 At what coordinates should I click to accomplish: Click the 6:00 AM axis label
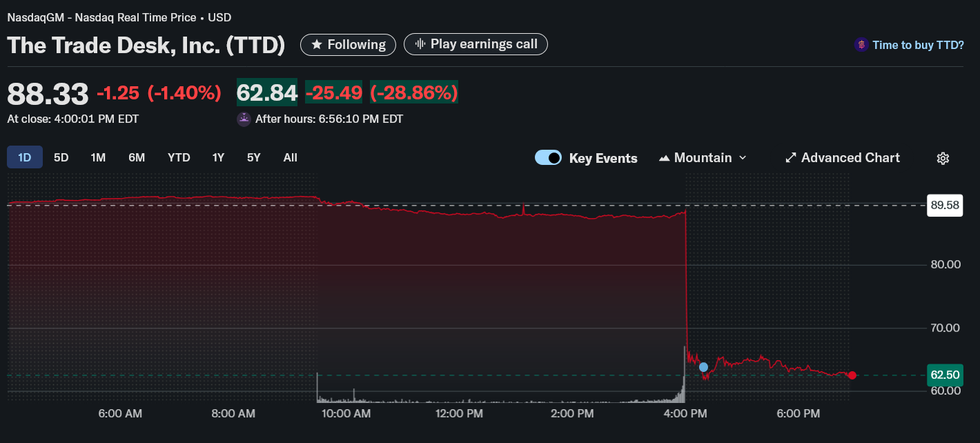pyautogui.click(x=120, y=413)
